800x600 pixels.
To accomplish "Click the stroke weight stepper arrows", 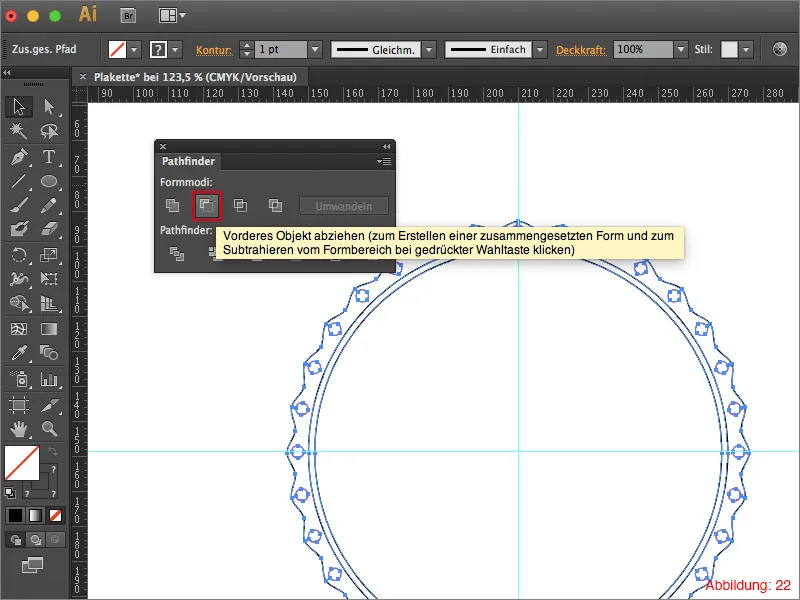I will pos(246,50).
